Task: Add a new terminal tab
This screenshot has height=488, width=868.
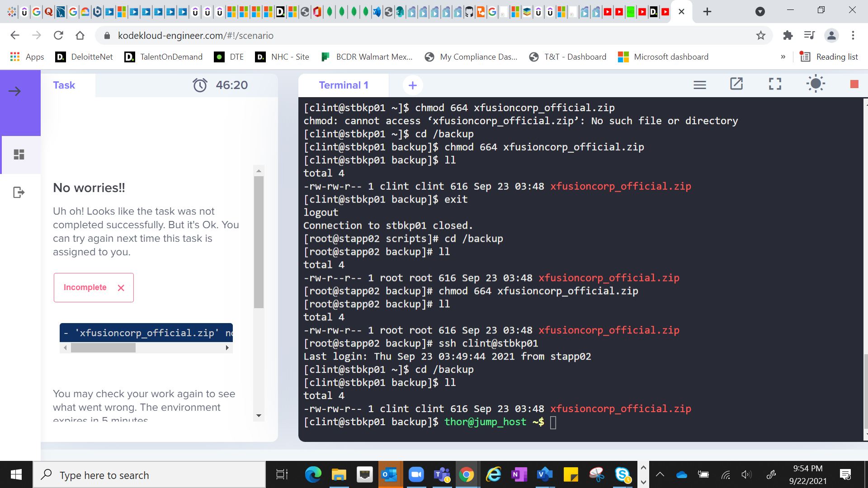Action: pyautogui.click(x=412, y=85)
